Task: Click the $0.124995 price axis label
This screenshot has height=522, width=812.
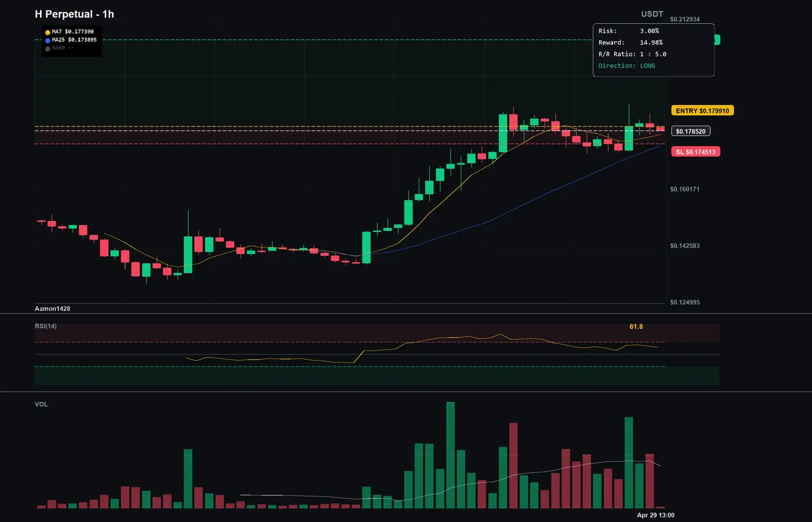Action: point(685,302)
